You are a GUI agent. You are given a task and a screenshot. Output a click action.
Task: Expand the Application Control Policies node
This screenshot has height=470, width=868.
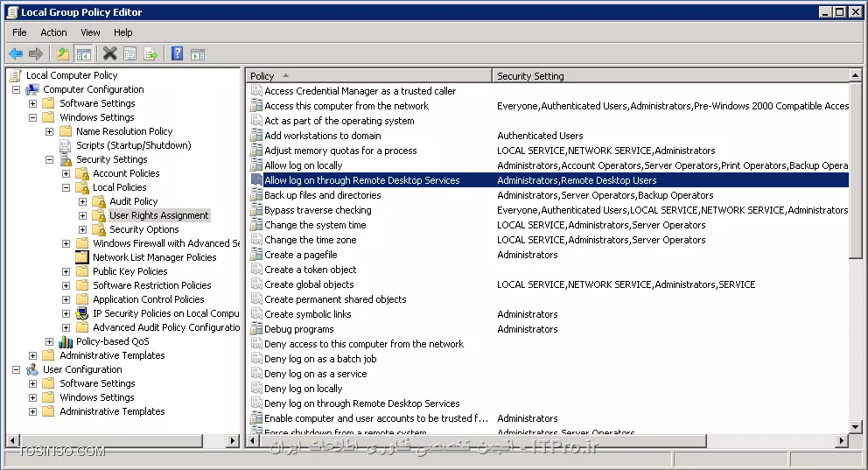[x=66, y=299]
